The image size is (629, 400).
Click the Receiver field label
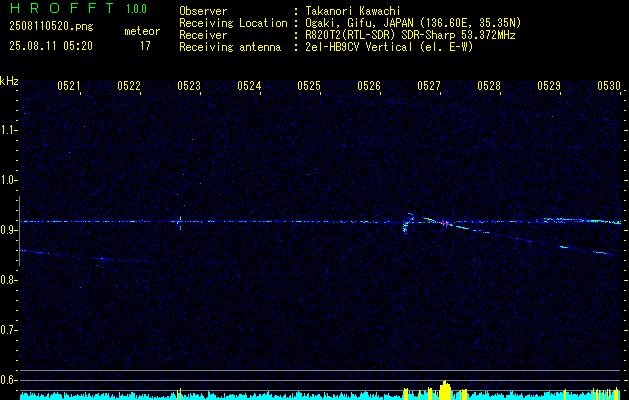click(203, 35)
